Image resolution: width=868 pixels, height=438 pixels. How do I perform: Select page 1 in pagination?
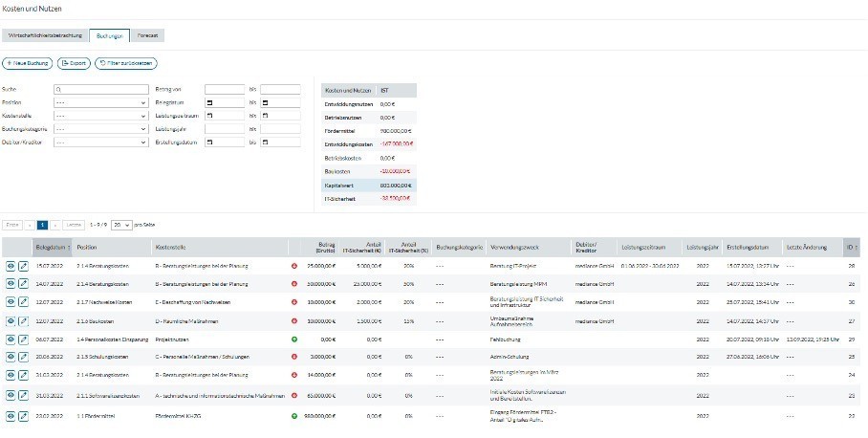[x=42, y=226]
